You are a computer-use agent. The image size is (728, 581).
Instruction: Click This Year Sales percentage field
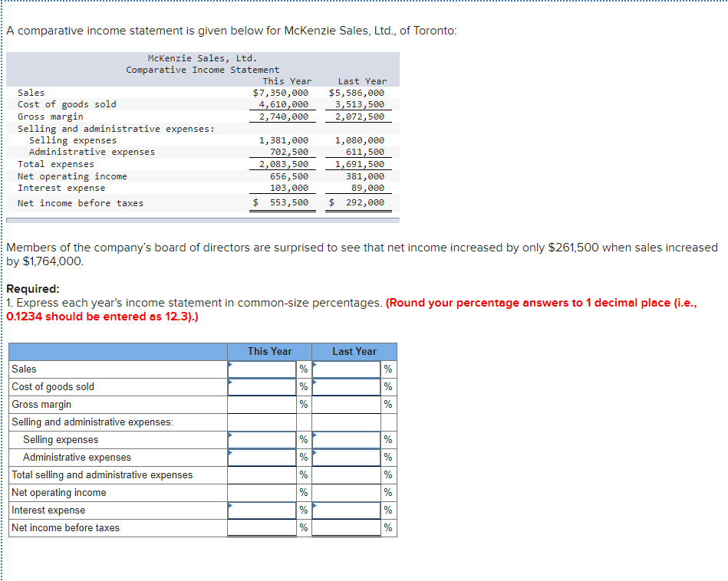pyautogui.click(x=262, y=369)
